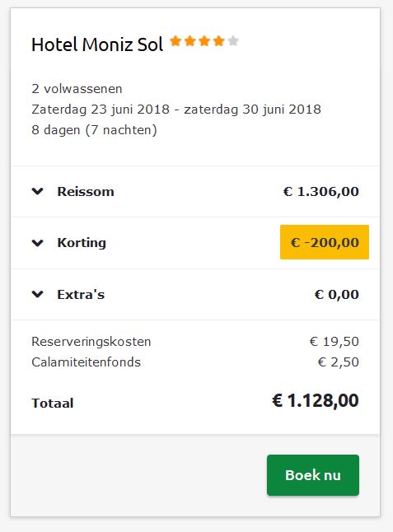Click the Hotel Moniz Sol title

point(97,44)
